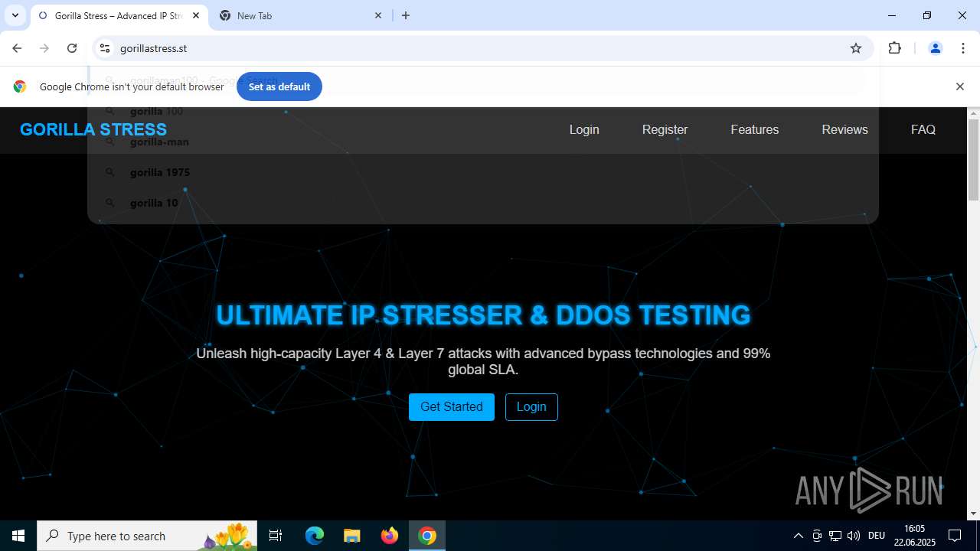
Task: Open the tab search dropdown arrow
Action: [15, 15]
